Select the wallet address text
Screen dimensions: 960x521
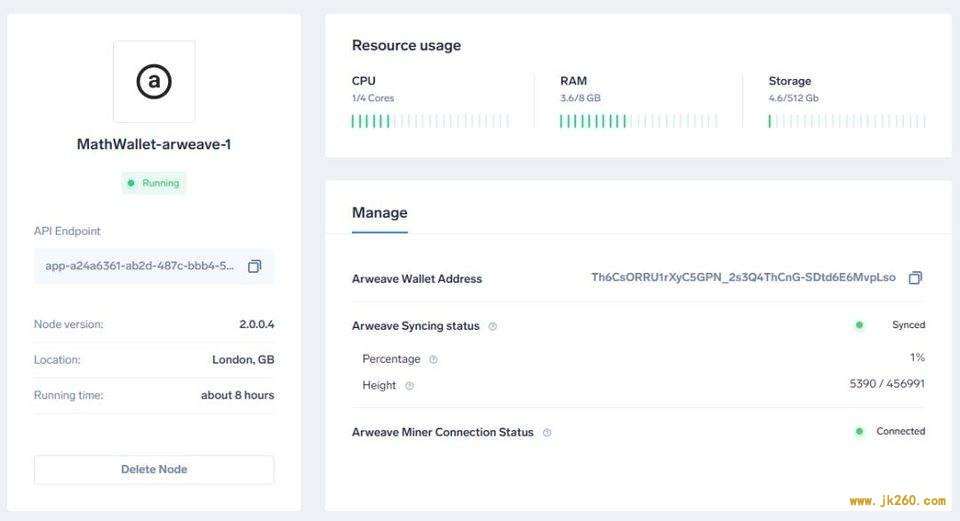pos(743,277)
